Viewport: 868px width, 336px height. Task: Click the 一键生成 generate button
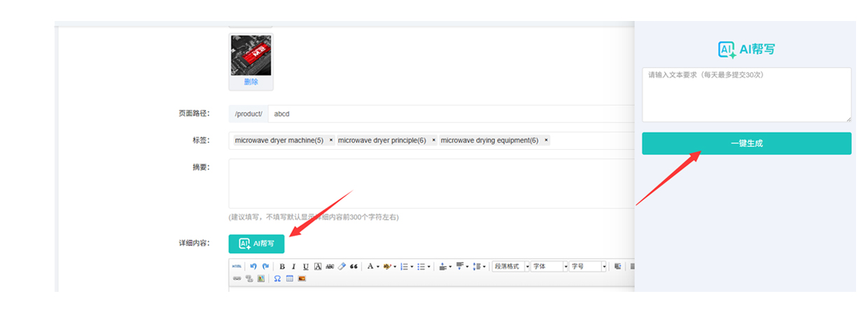click(746, 143)
